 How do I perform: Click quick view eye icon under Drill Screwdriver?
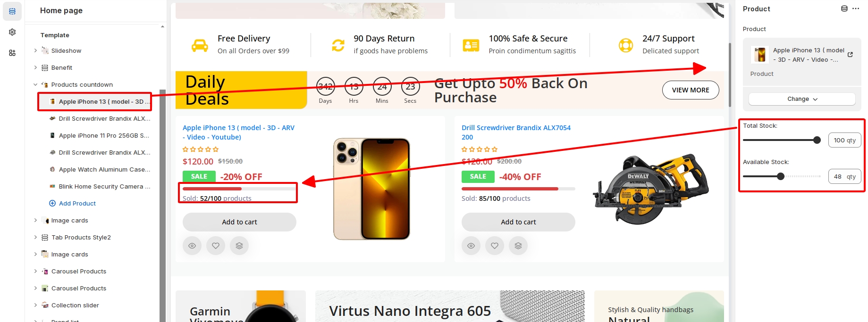point(471,246)
